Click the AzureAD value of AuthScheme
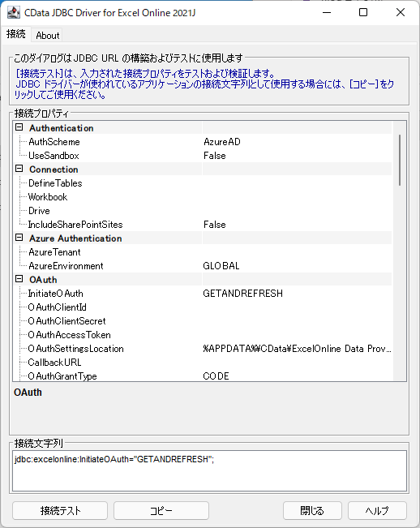 [x=222, y=142]
